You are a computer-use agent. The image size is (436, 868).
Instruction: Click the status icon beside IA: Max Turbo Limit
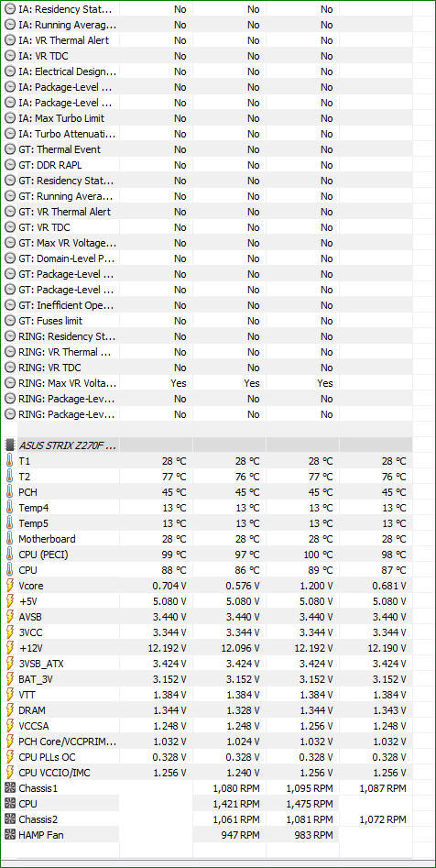pyautogui.click(x=9, y=118)
